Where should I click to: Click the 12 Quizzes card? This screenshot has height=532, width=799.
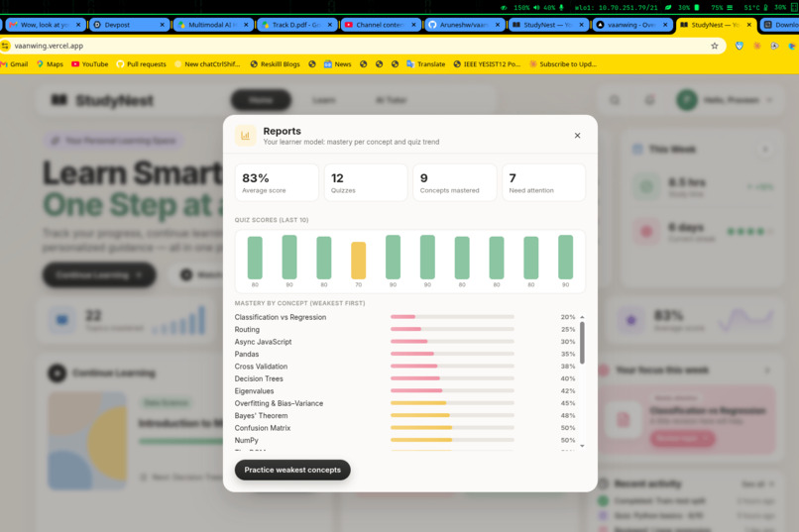366,182
